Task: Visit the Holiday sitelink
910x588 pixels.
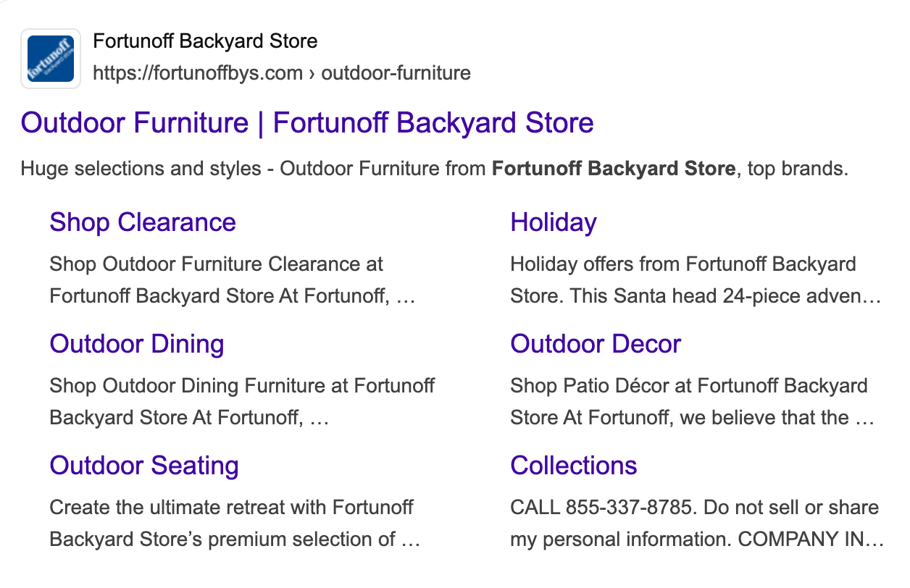Action: pyautogui.click(x=554, y=222)
